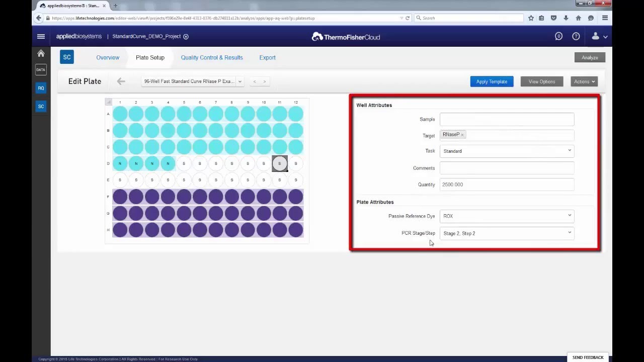Go to next plate arrow
This screenshot has height=362, width=644.
coord(265,81)
